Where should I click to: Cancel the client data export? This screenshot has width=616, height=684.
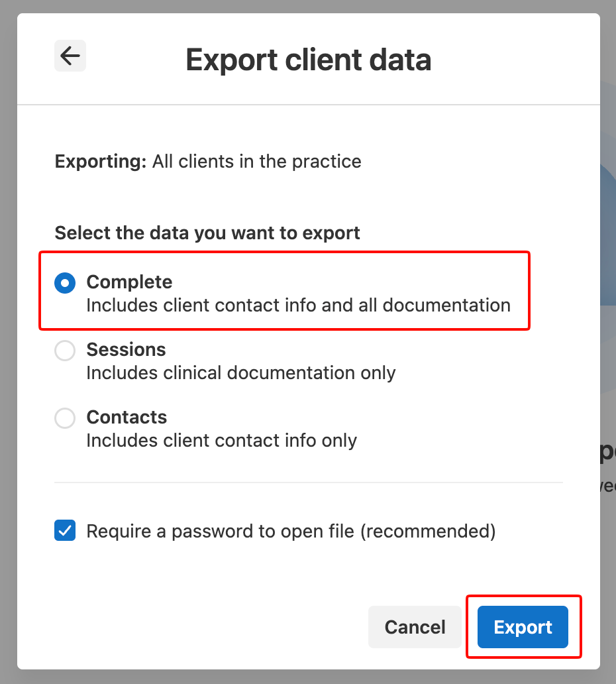(415, 627)
